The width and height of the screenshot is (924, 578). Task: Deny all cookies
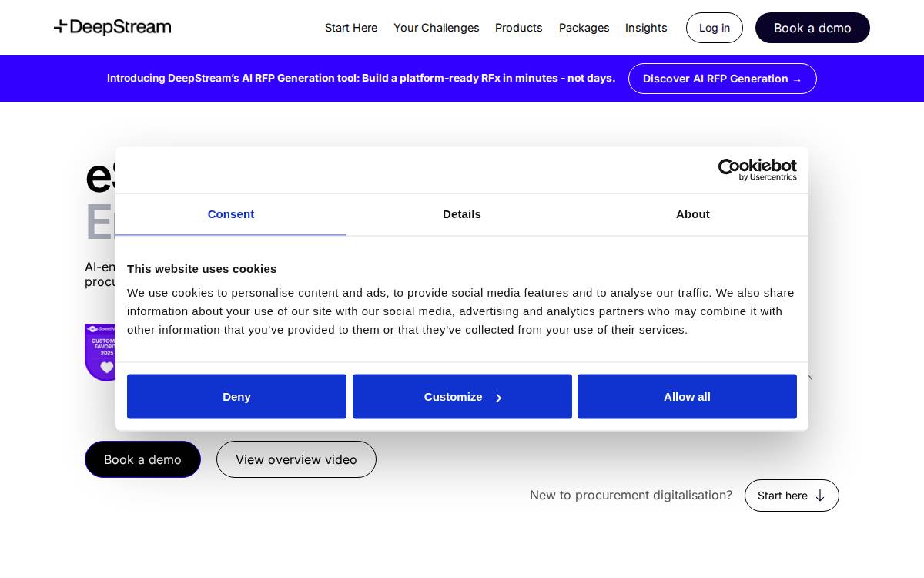[x=236, y=397]
